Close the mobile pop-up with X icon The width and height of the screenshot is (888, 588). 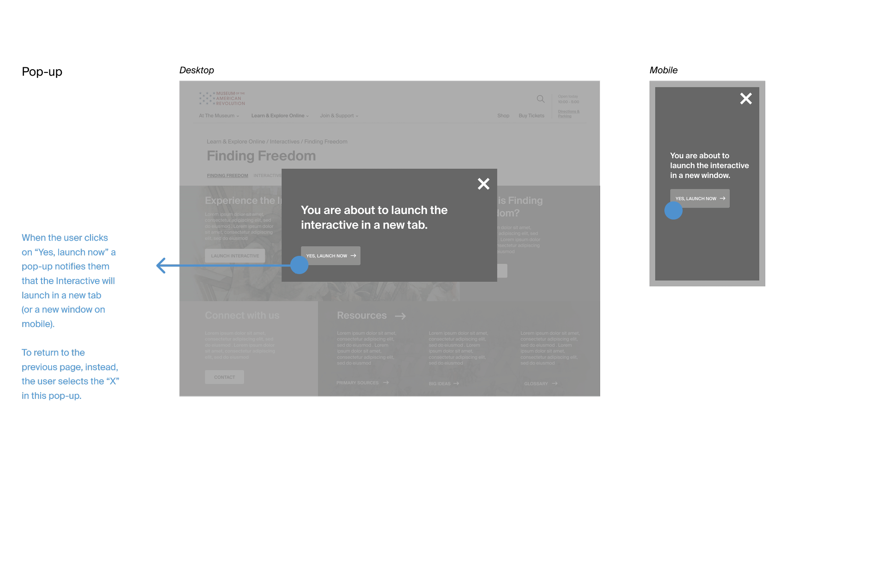click(x=746, y=99)
